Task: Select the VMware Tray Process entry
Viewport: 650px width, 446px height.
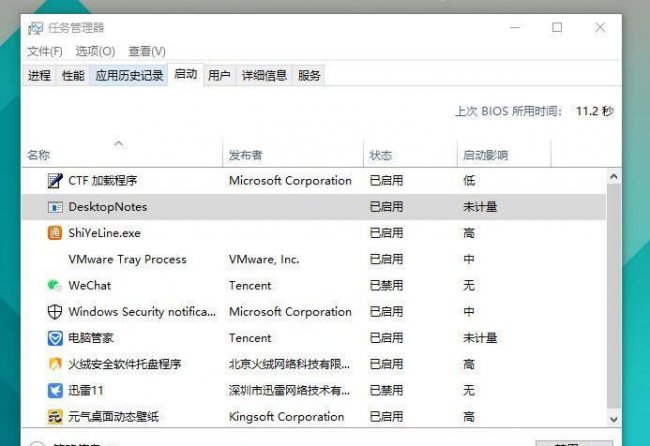Action: [x=127, y=259]
